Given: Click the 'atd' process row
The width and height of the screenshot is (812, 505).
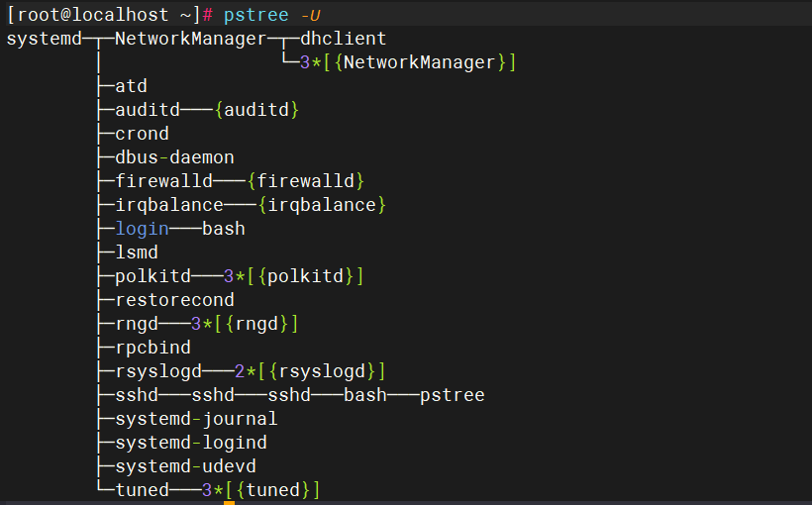Looking at the screenshot, I should 131,86.
